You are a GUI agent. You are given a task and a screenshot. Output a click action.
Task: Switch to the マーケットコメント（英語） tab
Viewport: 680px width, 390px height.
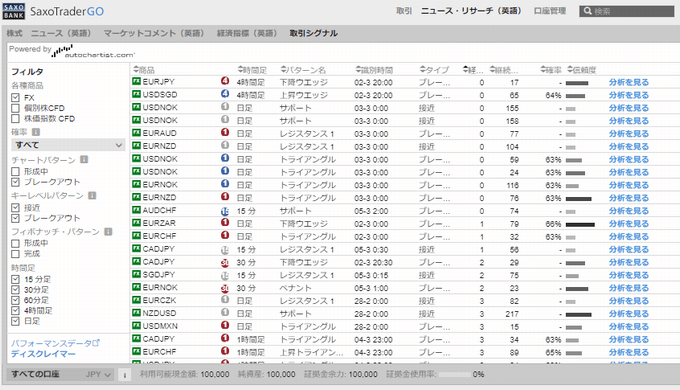pyautogui.click(x=154, y=33)
